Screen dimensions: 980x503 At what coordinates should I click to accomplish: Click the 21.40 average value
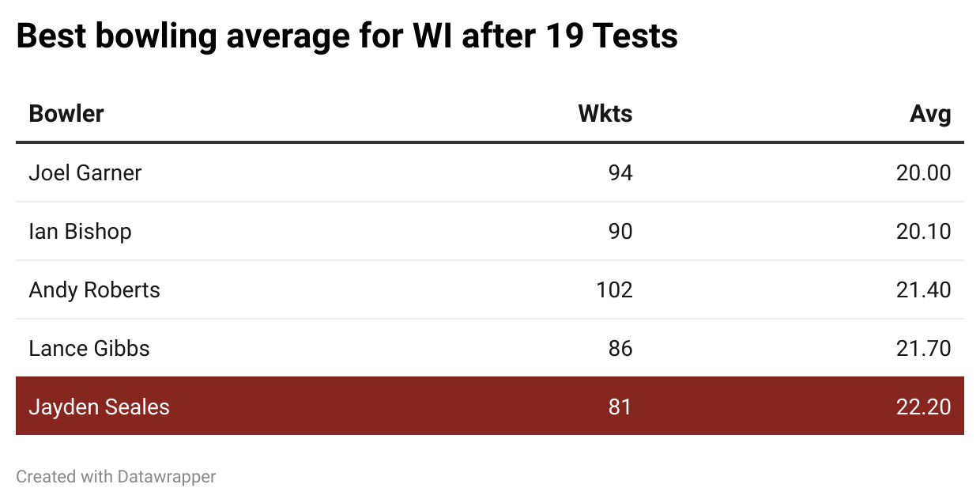click(924, 290)
